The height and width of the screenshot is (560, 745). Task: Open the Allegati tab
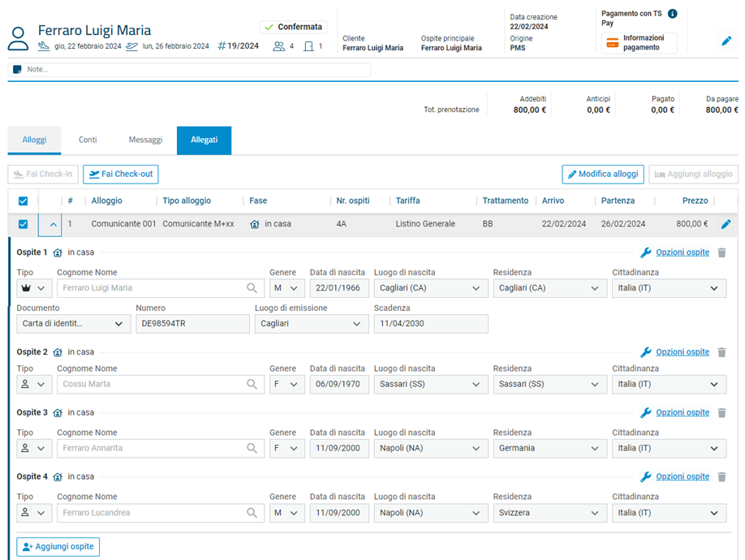point(204,140)
